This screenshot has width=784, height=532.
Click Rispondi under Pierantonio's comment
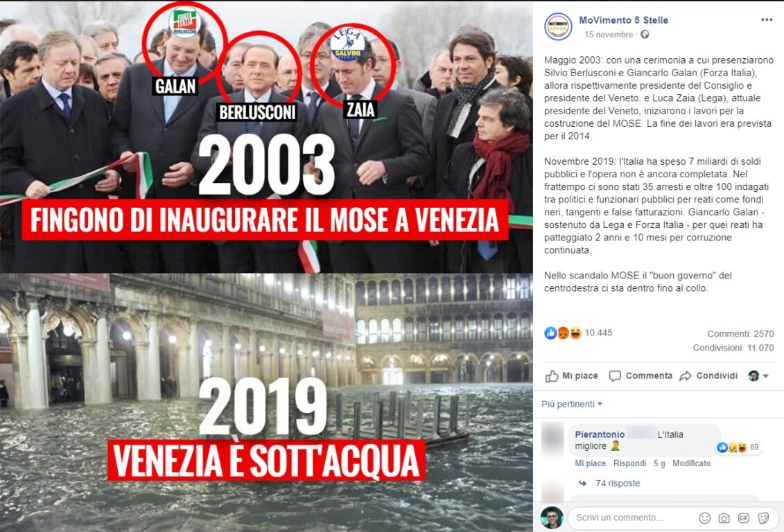(x=629, y=463)
